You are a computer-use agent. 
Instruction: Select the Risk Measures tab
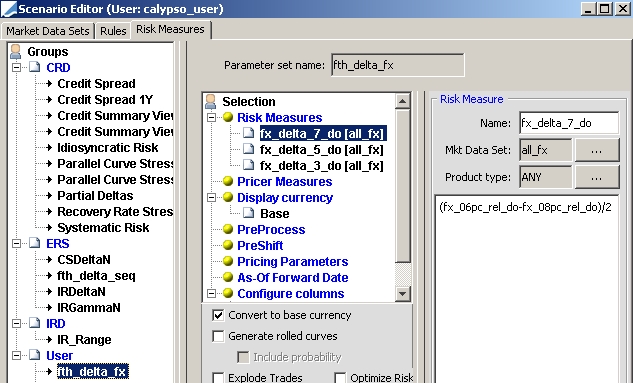click(170, 29)
